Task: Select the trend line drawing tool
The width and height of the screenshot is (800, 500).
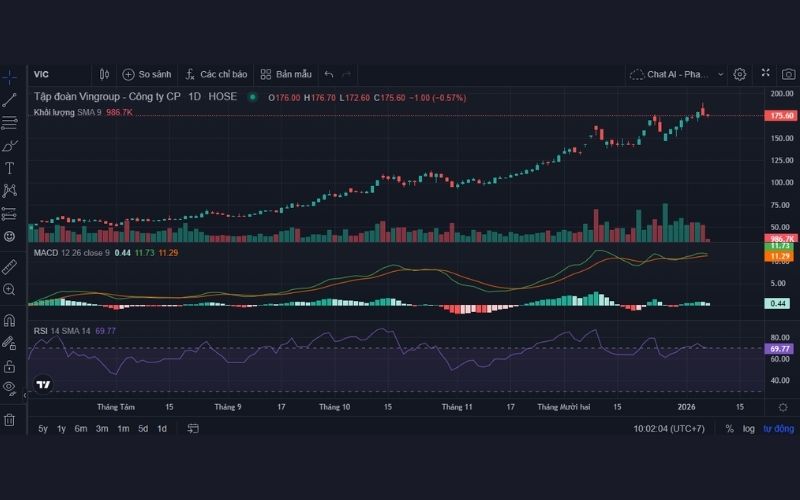Action: click(x=10, y=99)
